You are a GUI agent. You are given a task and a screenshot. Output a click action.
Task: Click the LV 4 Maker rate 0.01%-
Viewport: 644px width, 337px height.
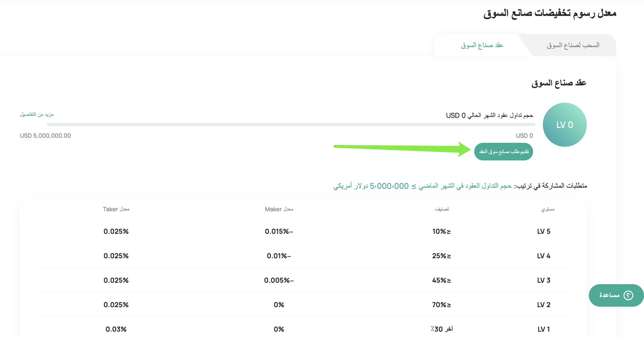tap(279, 256)
